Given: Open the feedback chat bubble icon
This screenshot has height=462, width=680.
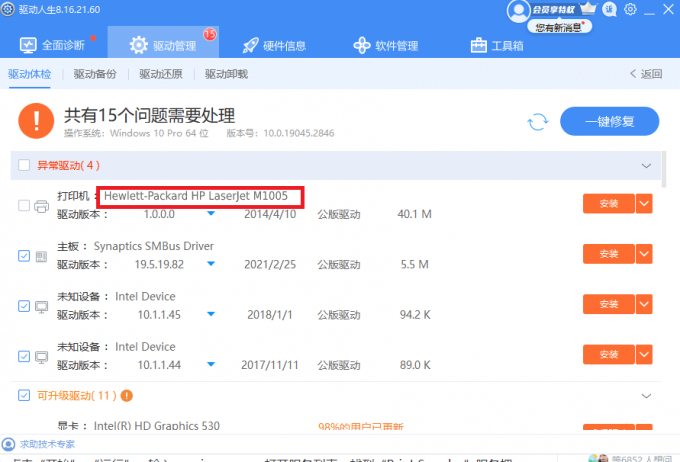Looking at the screenshot, I should point(609,9).
